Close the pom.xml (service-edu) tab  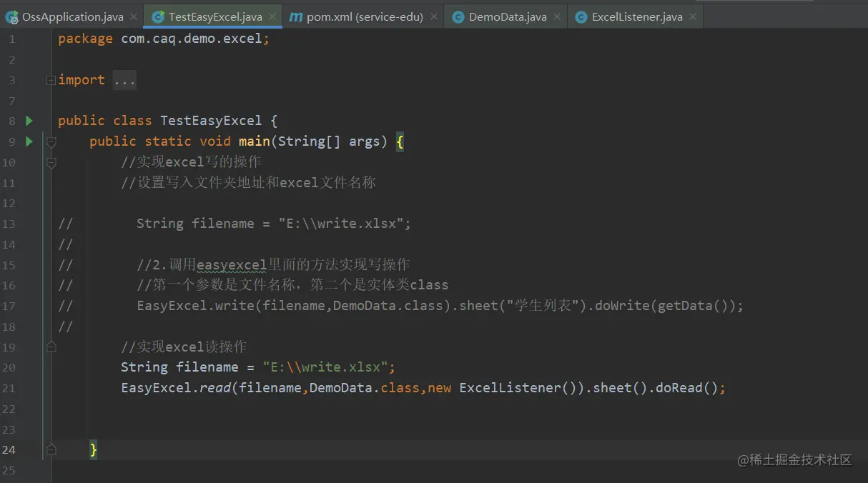tap(433, 16)
